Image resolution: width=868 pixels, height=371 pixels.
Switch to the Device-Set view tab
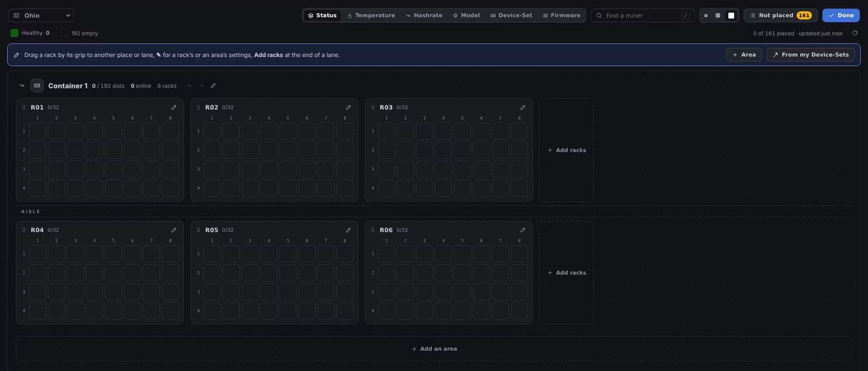point(511,16)
